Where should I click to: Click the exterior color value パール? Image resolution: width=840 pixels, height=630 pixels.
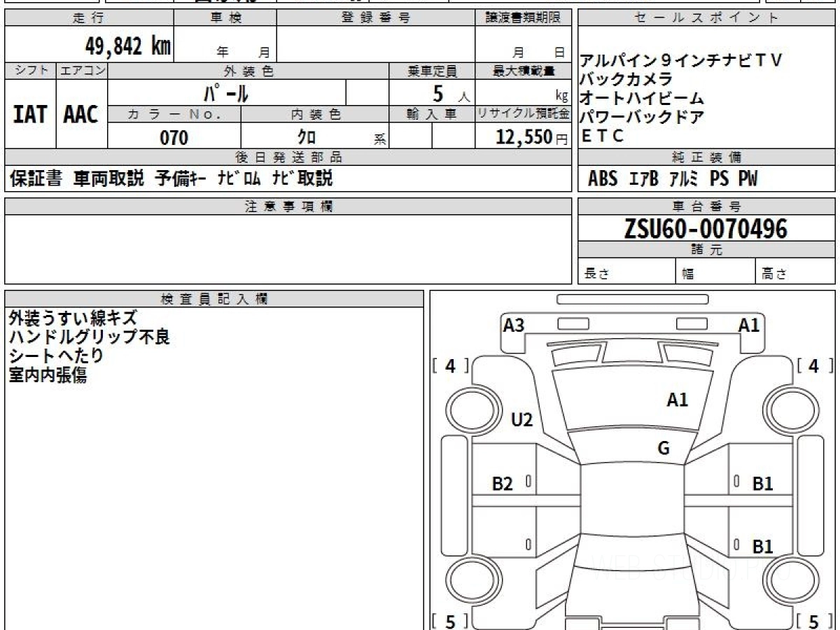pos(226,92)
